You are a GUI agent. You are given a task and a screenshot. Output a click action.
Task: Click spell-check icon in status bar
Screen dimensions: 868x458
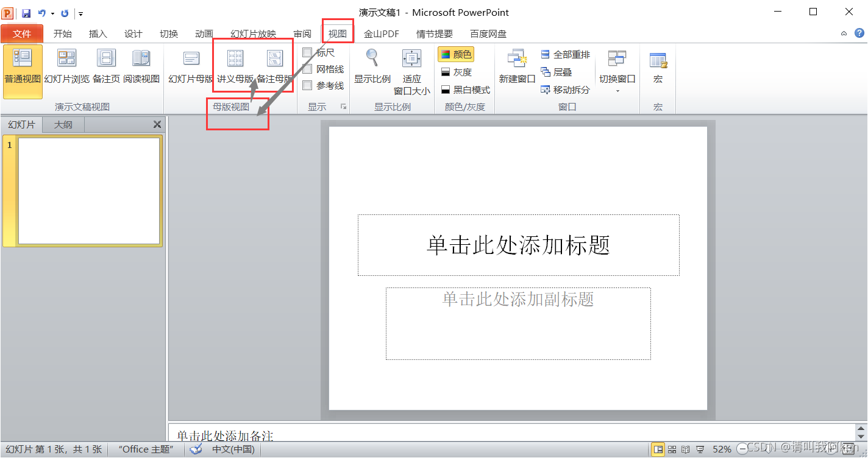coord(196,449)
